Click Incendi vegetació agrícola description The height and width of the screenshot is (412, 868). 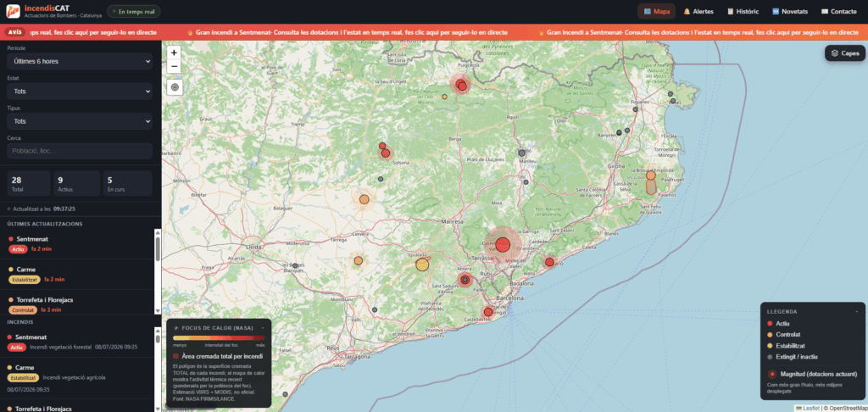[x=74, y=378]
